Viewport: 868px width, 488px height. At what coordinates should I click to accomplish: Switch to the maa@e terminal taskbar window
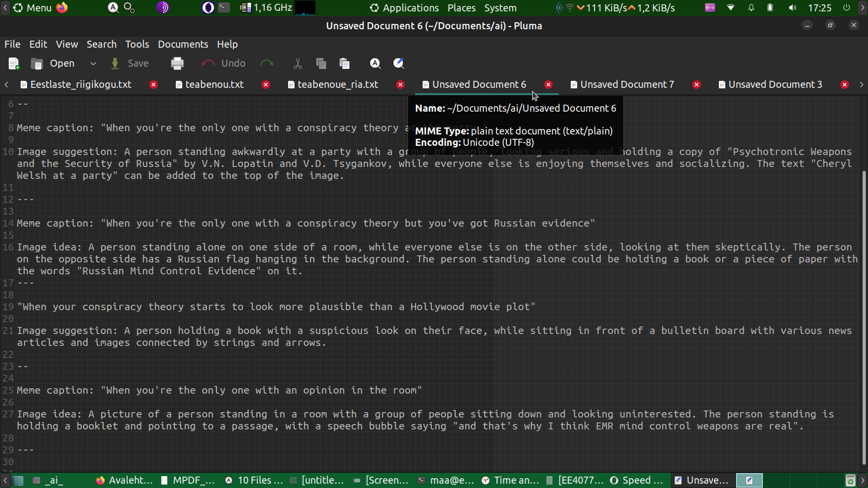pos(446,480)
